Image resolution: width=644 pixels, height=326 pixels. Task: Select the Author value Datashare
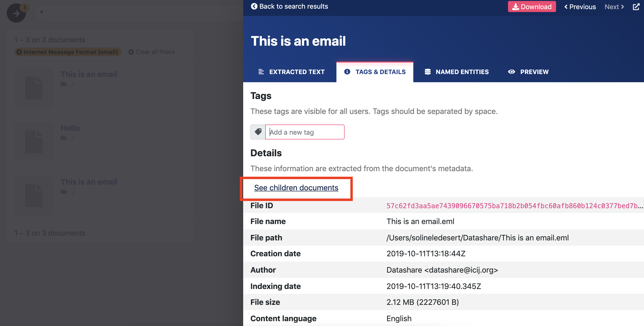tap(442, 270)
